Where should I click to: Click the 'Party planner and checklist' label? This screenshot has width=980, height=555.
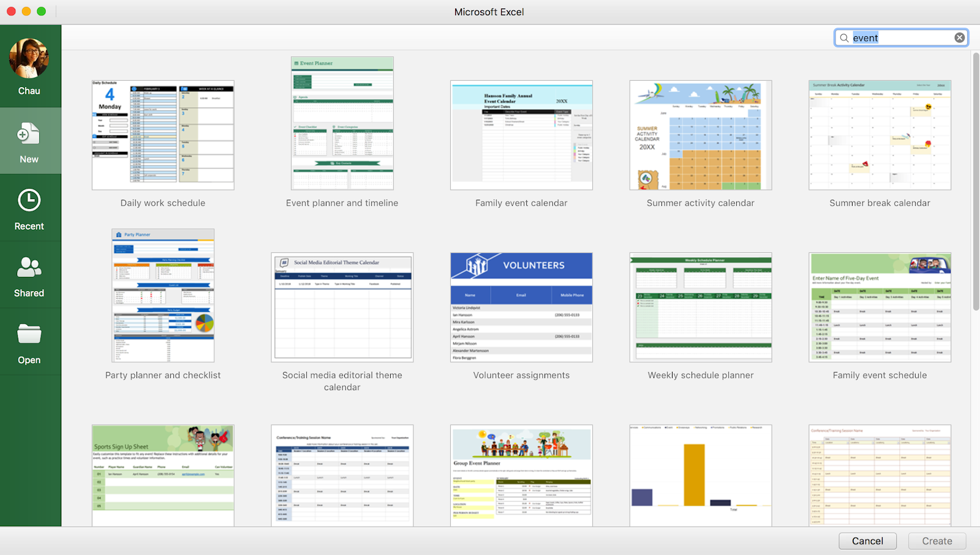[163, 375]
